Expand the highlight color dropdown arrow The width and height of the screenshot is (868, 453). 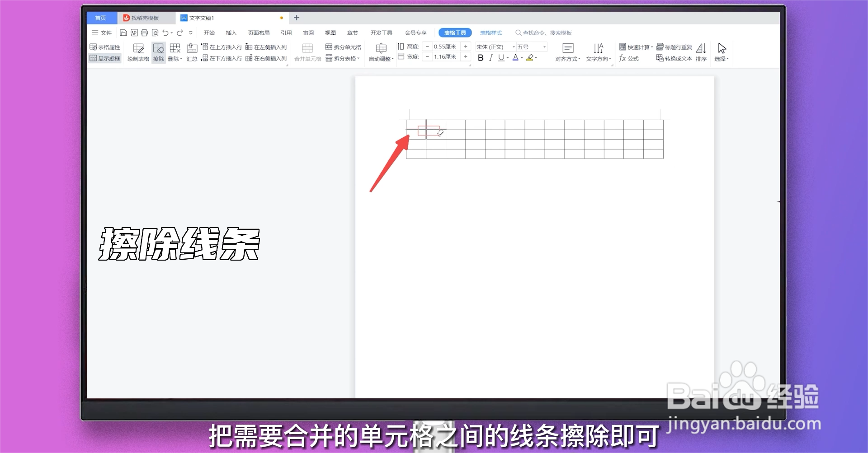coord(536,58)
